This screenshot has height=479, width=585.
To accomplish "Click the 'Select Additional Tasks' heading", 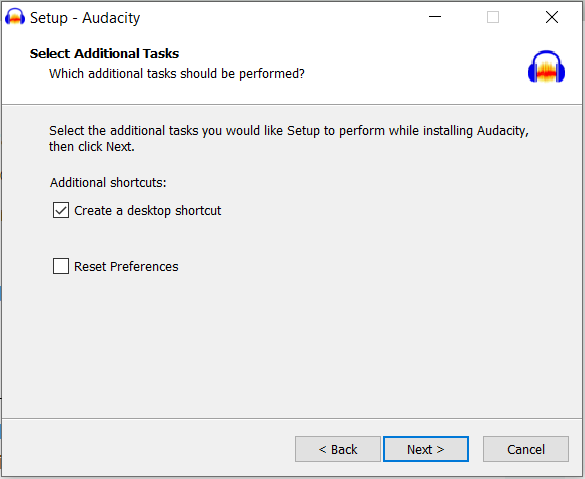I will coord(104,53).
